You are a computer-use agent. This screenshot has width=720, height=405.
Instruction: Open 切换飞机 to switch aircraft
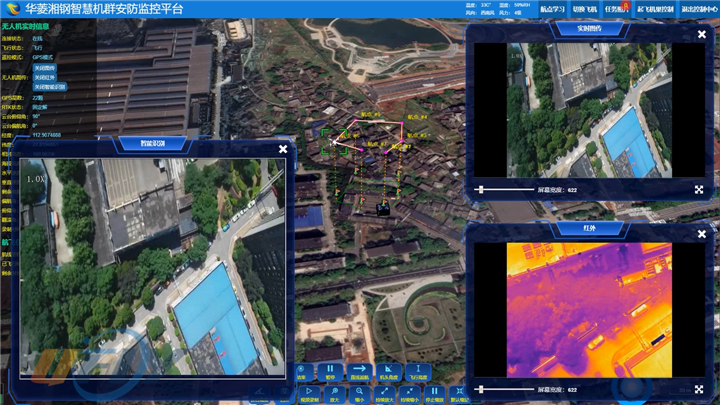[x=585, y=9]
